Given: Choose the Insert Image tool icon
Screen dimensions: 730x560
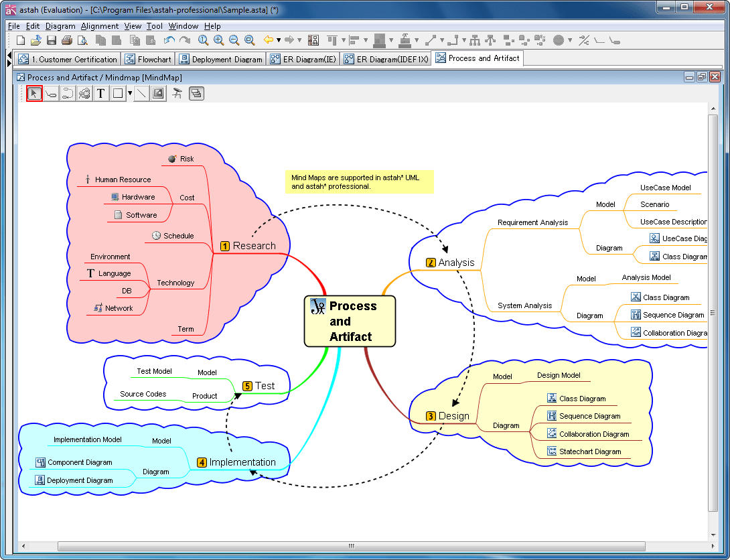Looking at the screenshot, I should pos(158,94).
